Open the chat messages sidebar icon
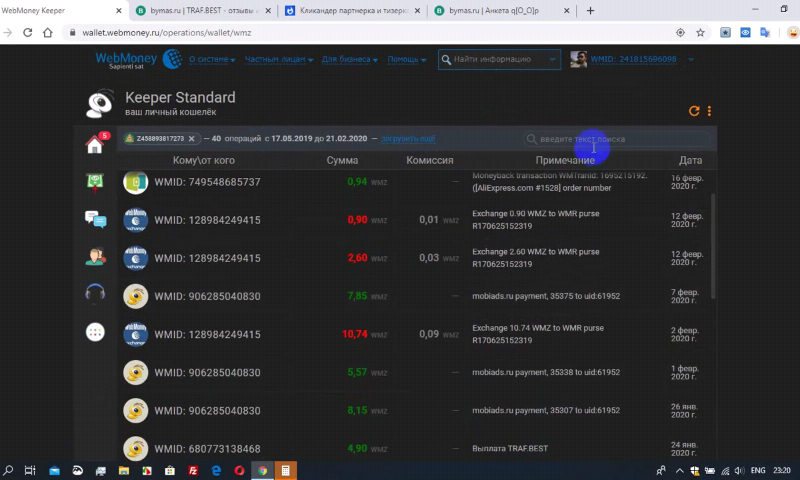The image size is (800, 480). pos(95,219)
